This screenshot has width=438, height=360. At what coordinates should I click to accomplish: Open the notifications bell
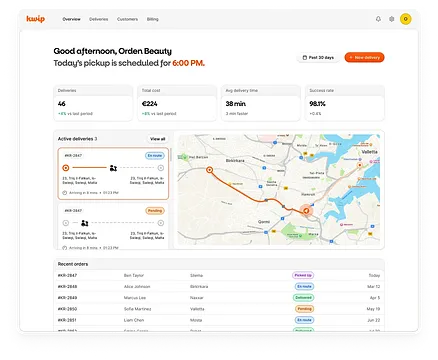pyautogui.click(x=378, y=19)
